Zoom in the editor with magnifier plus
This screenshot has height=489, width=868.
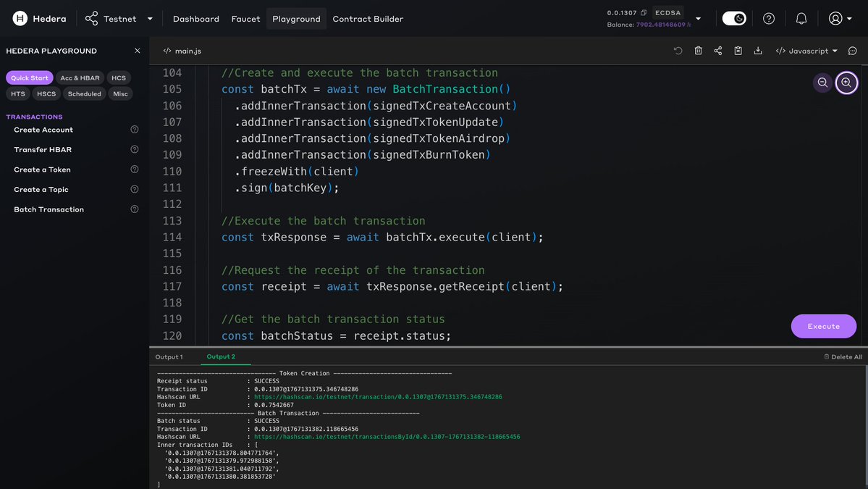[x=846, y=83]
